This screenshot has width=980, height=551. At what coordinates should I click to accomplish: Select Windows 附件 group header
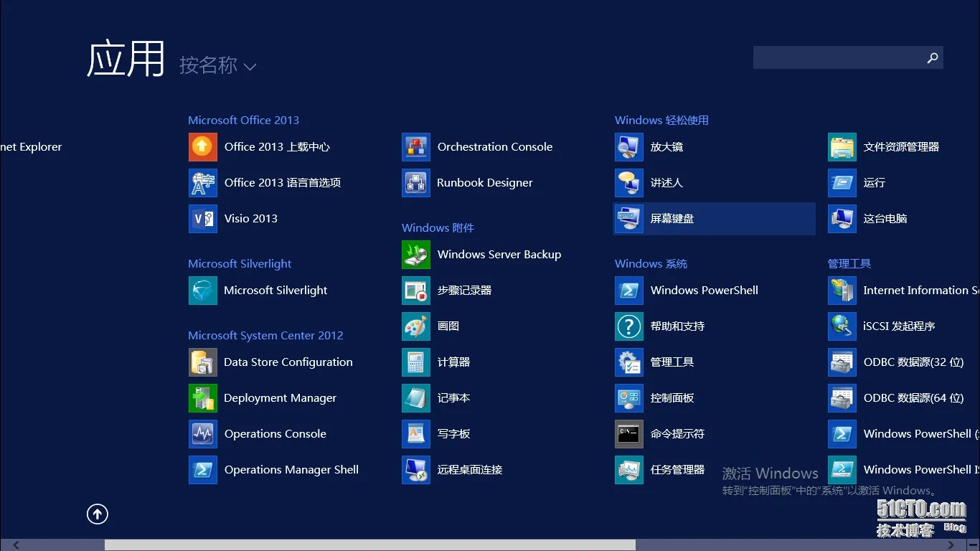coord(438,228)
